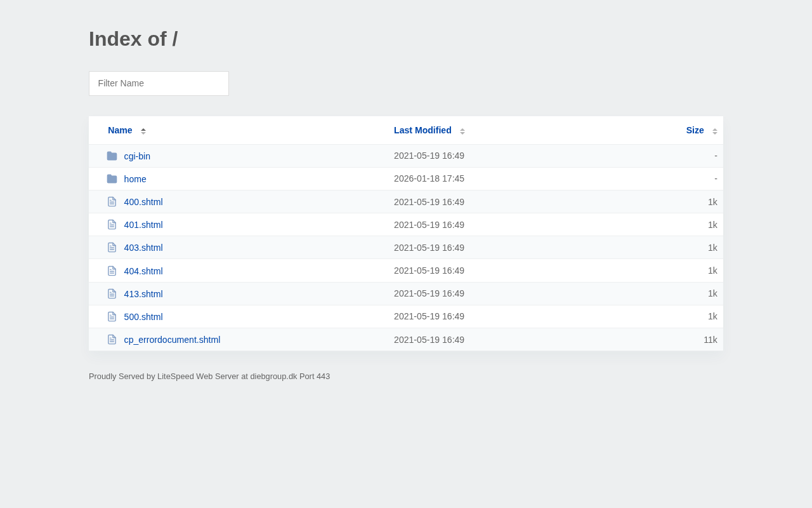Click the cgi-bin folder icon
The height and width of the screenshot is (508, 812).
tap(112, 156)
